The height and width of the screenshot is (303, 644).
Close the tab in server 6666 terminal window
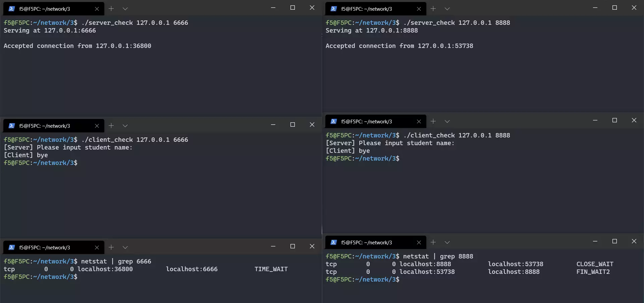coord(97,9)
